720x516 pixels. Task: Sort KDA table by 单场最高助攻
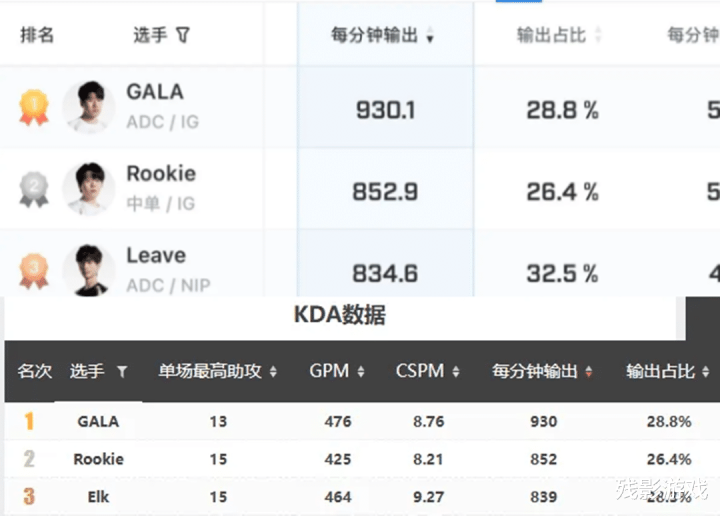273,371
